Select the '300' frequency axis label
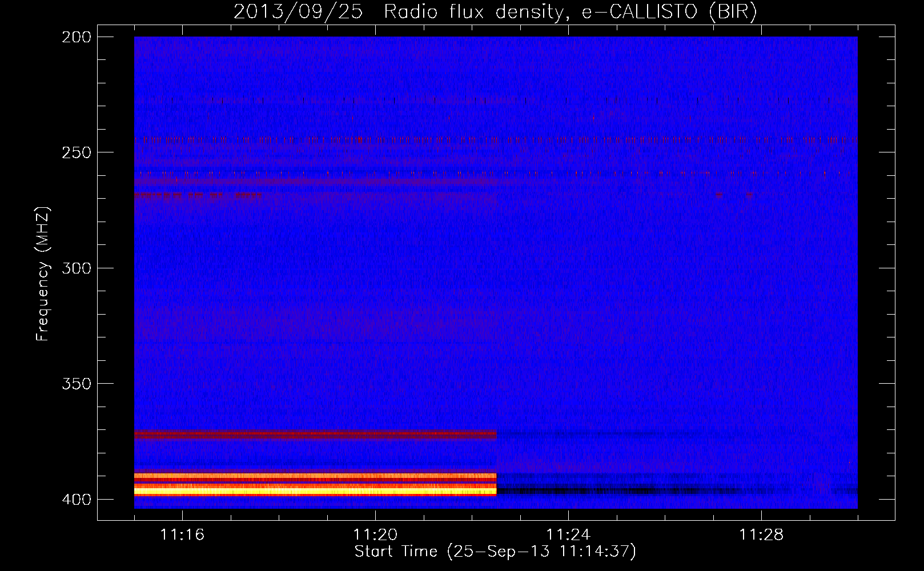924x571 pixels. tap(77, 268)
